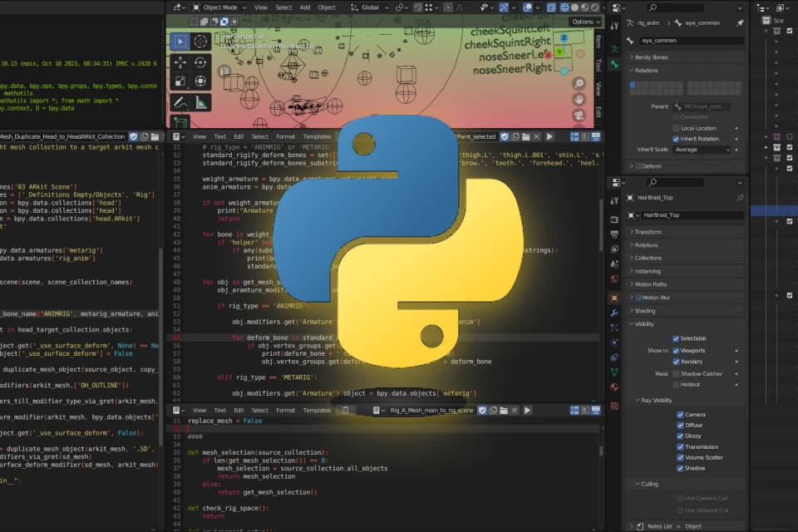Open the Modifiers wrench tab
Viewport: 798px width, 532px height.
[x=614, y=313]
